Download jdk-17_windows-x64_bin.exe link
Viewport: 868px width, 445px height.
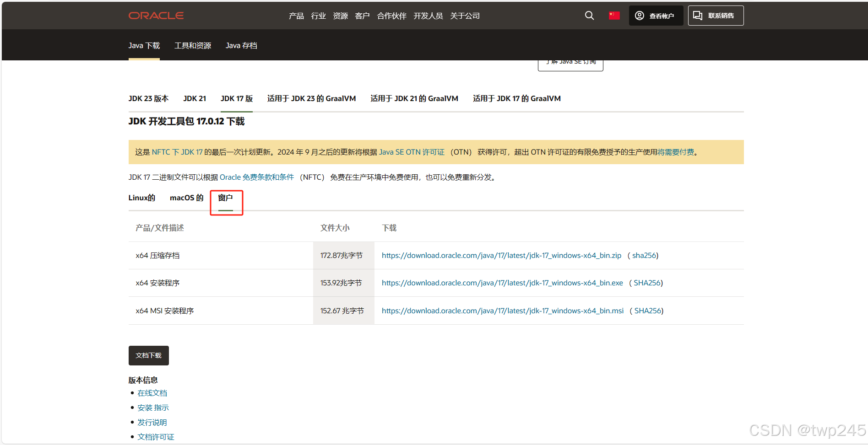tap(502, 283)
